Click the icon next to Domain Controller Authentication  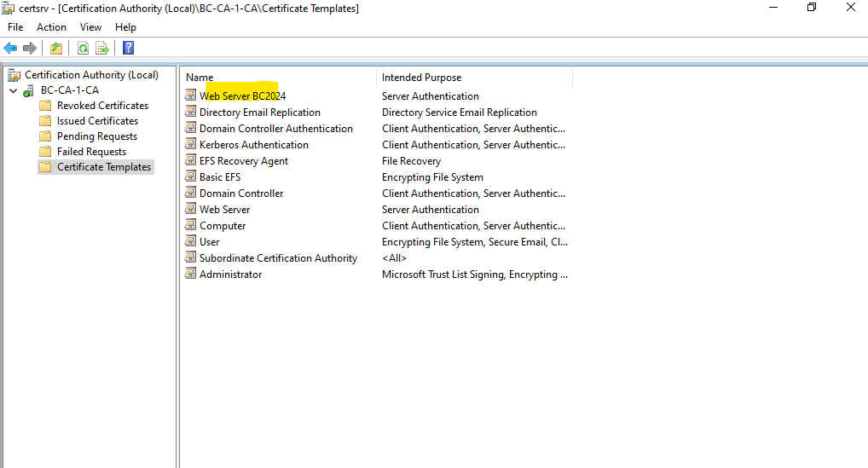[x=190, y=128]
